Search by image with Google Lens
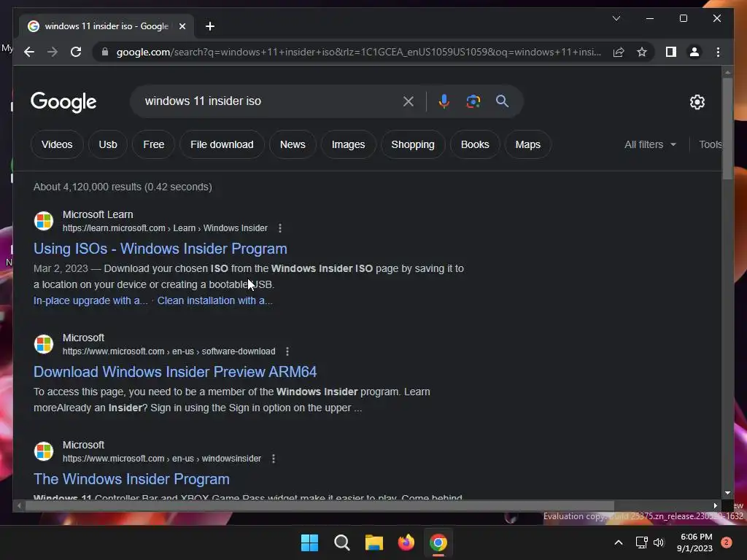 click(473, 101)
